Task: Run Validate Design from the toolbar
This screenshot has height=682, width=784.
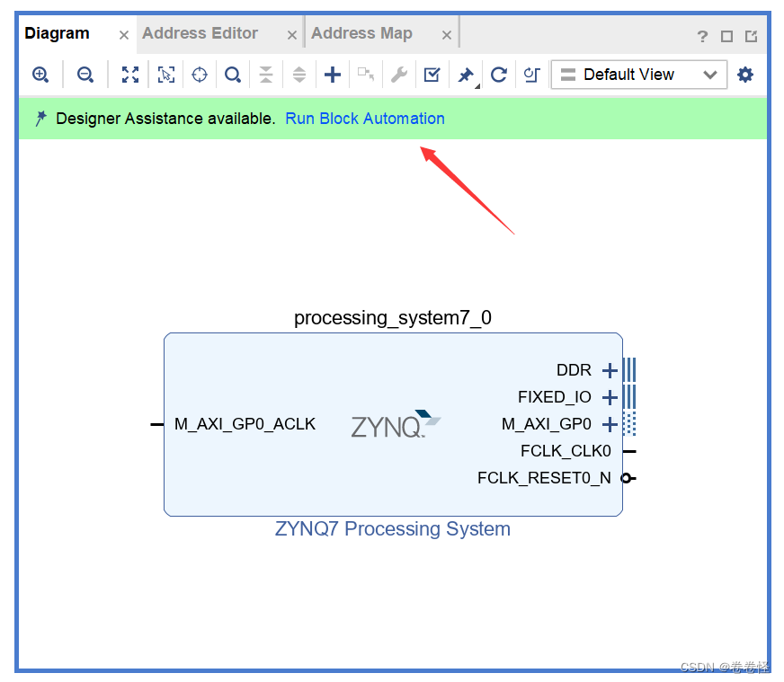Action: [432, 75]
